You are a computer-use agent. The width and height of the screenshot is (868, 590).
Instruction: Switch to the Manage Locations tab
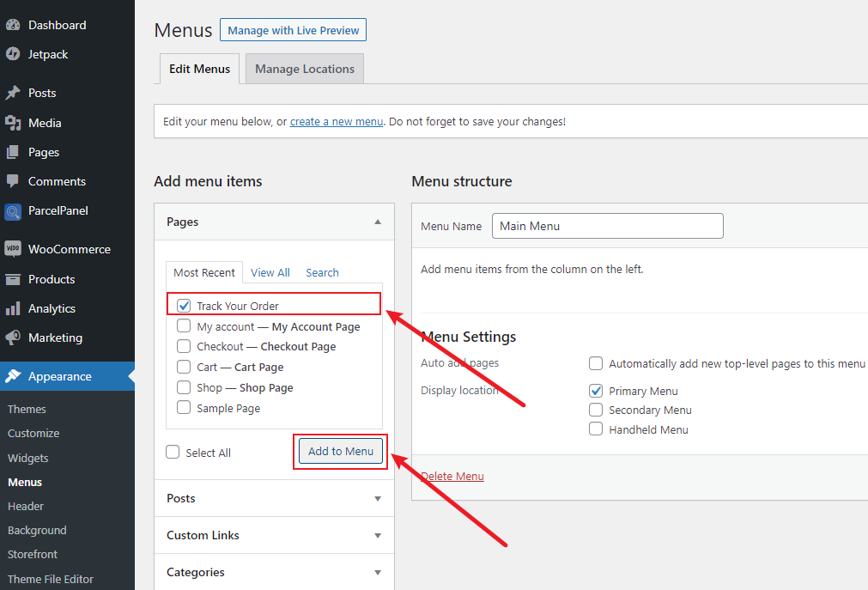[305, 69]
